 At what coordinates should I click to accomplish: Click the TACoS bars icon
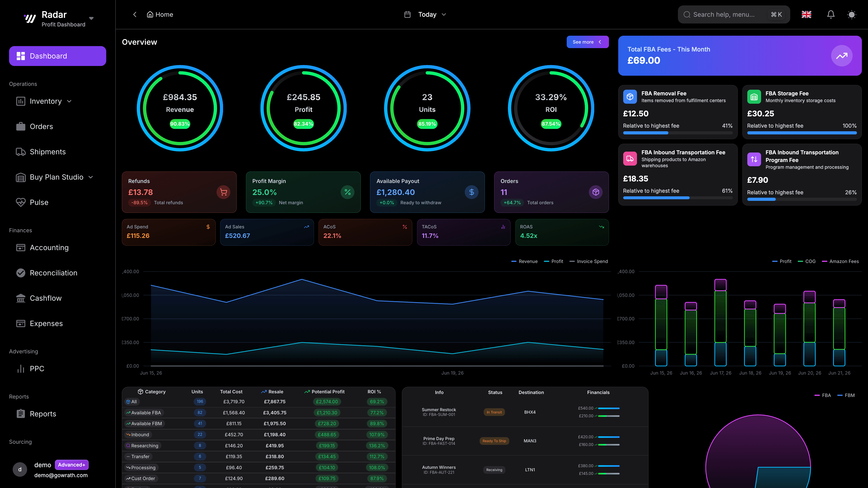point(503,227)
